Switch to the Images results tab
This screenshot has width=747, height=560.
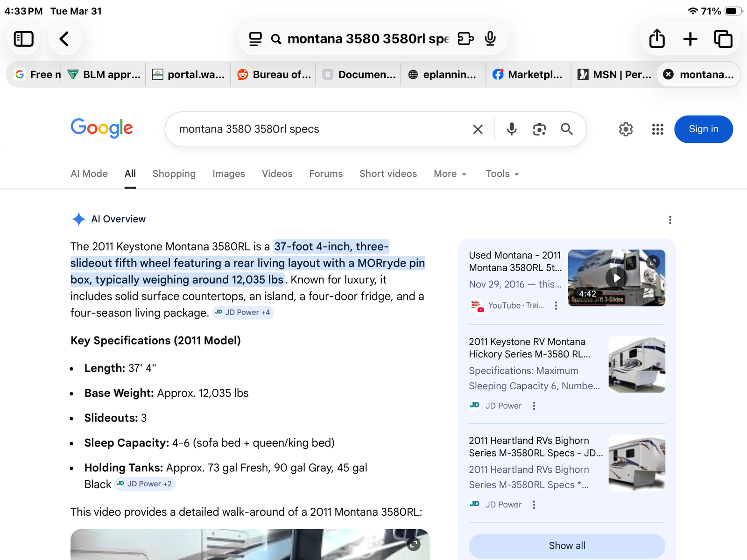[x=228, y=174]
